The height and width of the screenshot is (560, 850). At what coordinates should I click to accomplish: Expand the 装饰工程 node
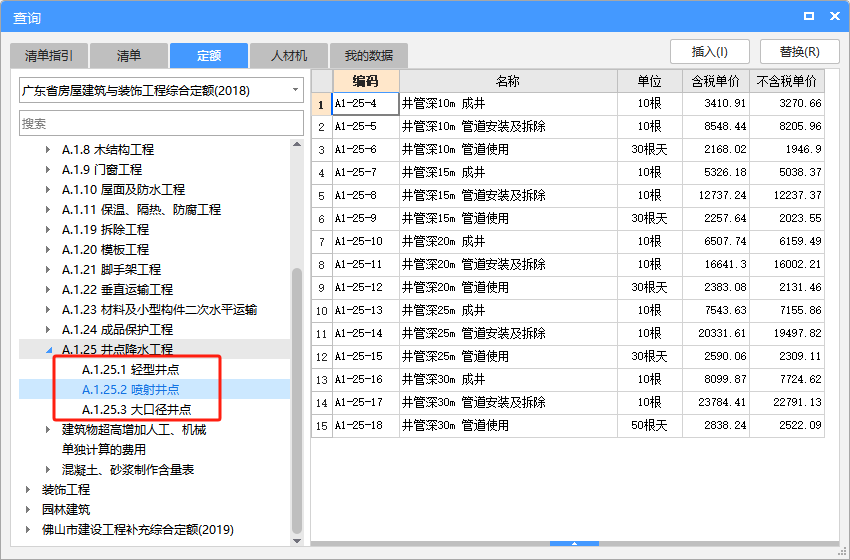[28, 490]
